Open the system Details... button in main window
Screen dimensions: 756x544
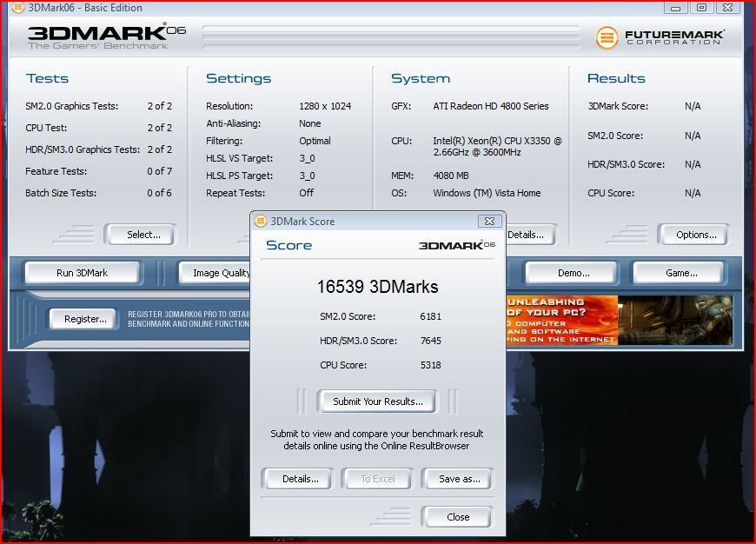coord(530,235)
